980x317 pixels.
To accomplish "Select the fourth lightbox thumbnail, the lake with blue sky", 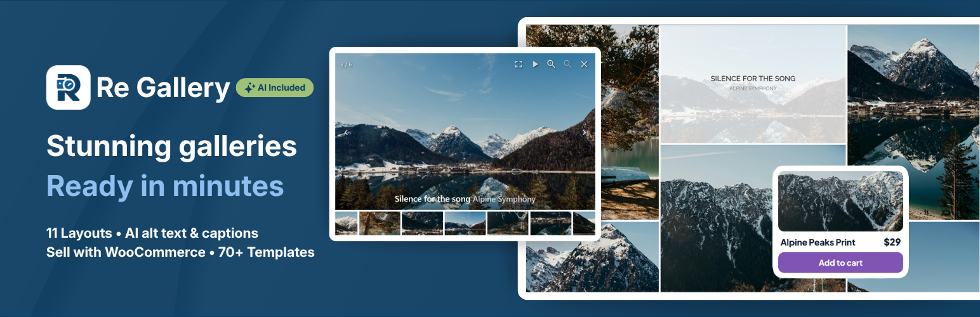I will click(465, 223).
